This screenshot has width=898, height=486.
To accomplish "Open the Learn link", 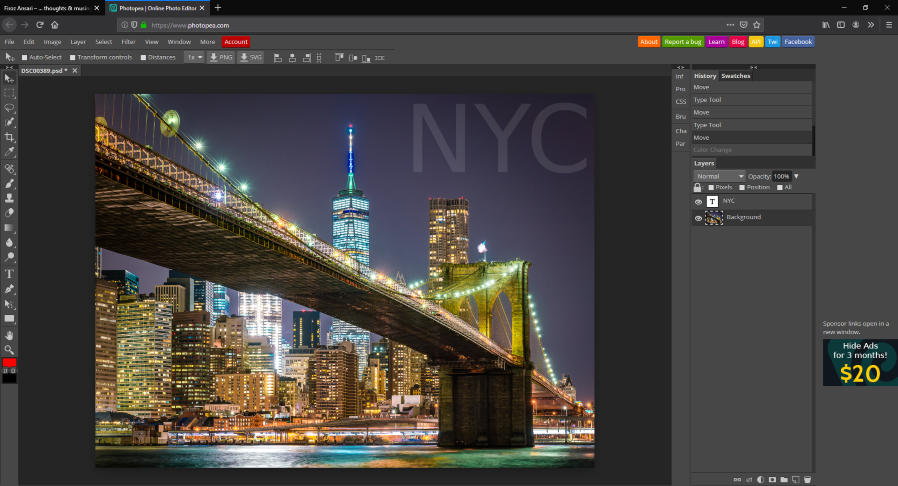I will tap(716, 42).
